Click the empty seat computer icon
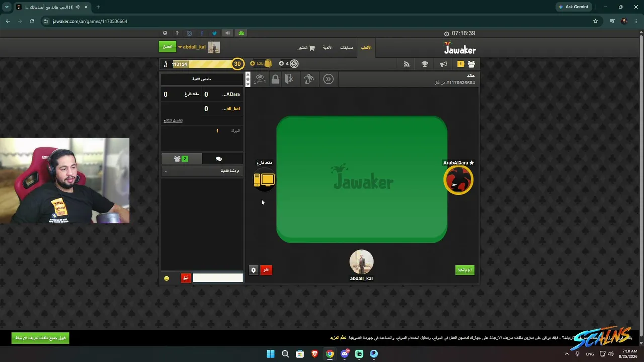The width and height of the screenshot is (644, 362). (x=264, y=180)
